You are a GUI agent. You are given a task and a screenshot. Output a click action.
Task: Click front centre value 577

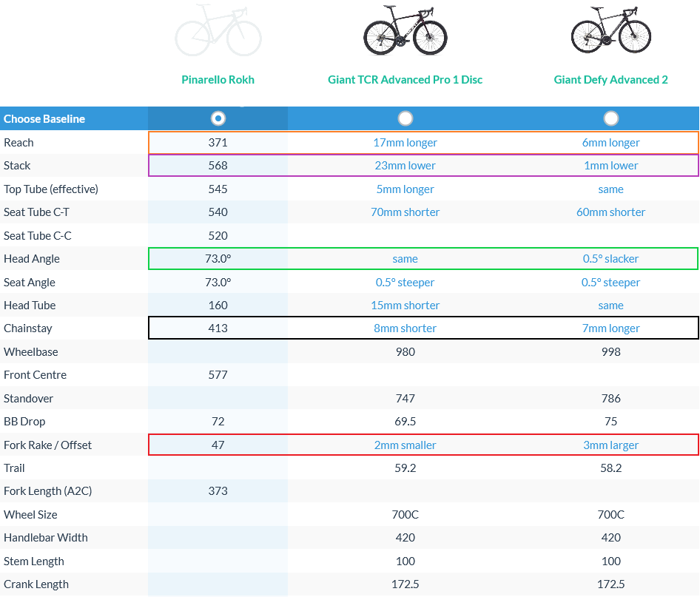[x=218, y=375]
